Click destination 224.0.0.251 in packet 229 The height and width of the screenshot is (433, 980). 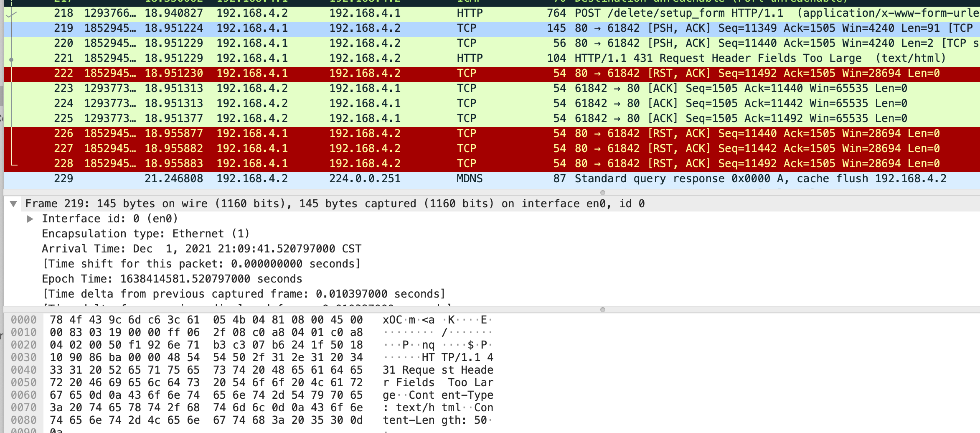[365, 179]
